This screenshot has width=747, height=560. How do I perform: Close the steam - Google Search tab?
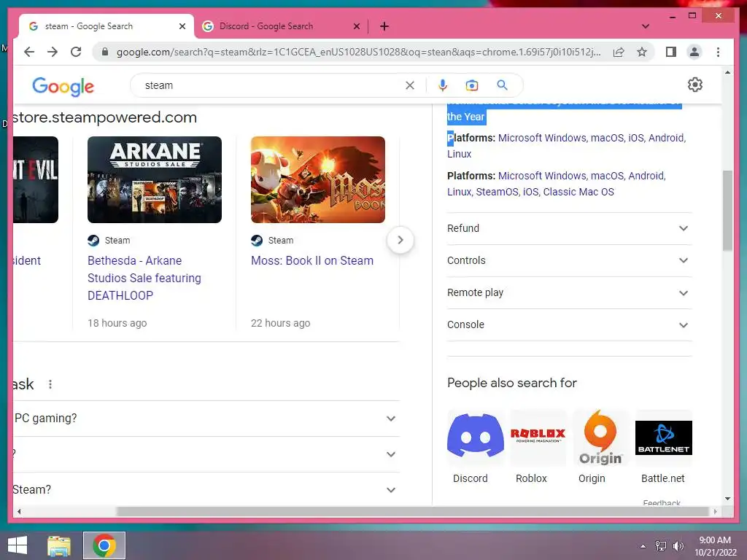tap(182, 26)
